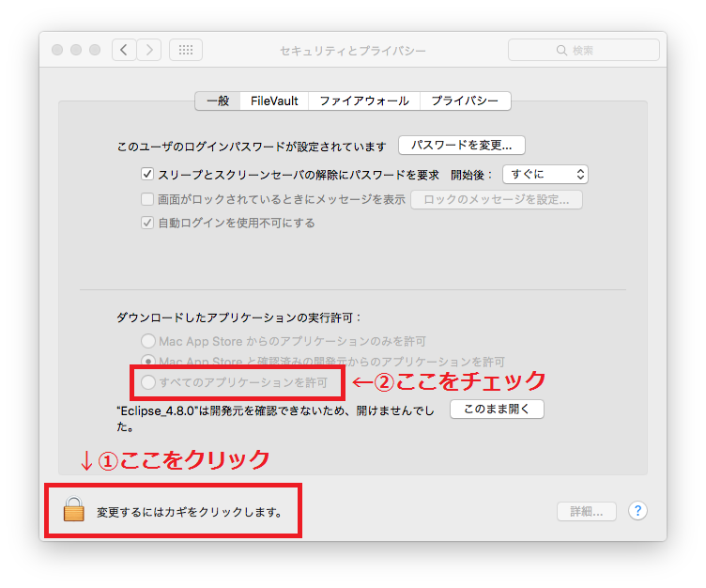This screenshot has height=588, width=706.
Task: Click the back navigation arrow
Action: pos(124,50)
